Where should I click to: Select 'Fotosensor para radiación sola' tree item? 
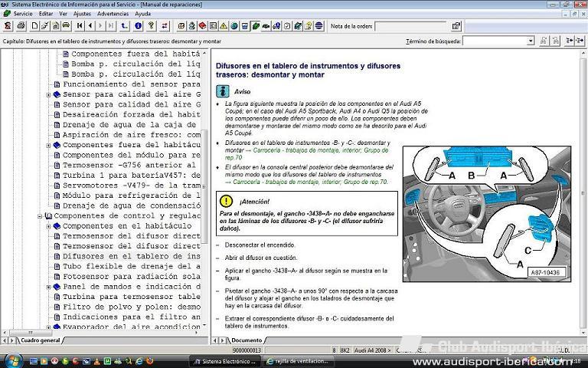[x=131, y=276]
